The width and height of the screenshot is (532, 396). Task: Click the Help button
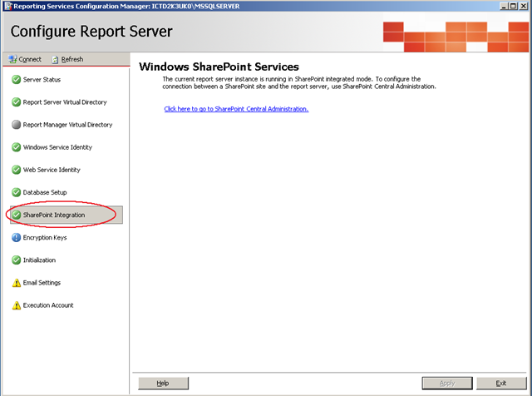point(163,383)
